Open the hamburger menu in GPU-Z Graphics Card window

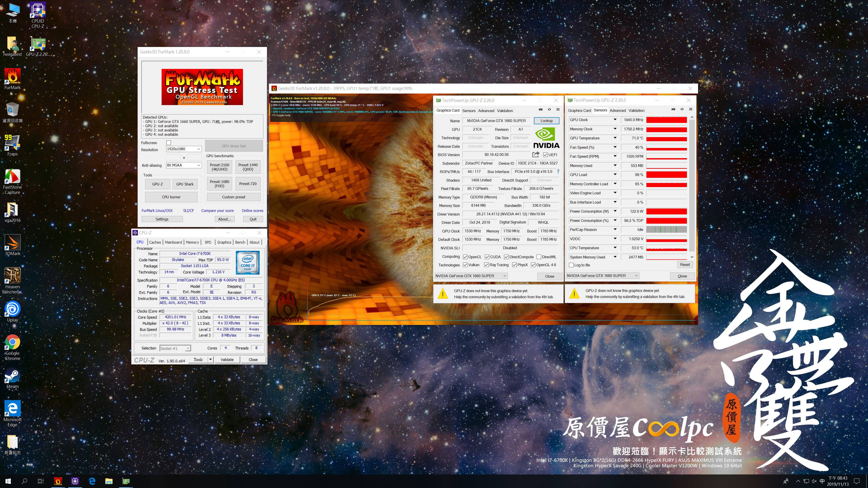pyautogui.click(x=558, y=109)
